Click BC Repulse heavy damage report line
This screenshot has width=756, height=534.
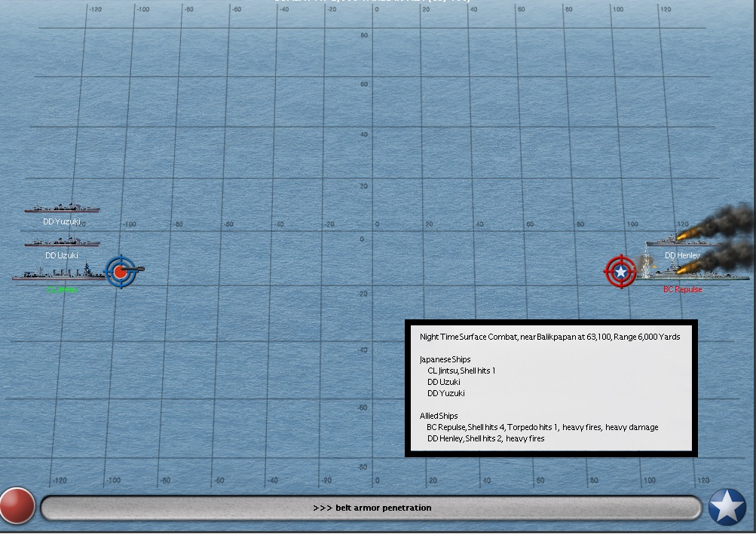543,427
